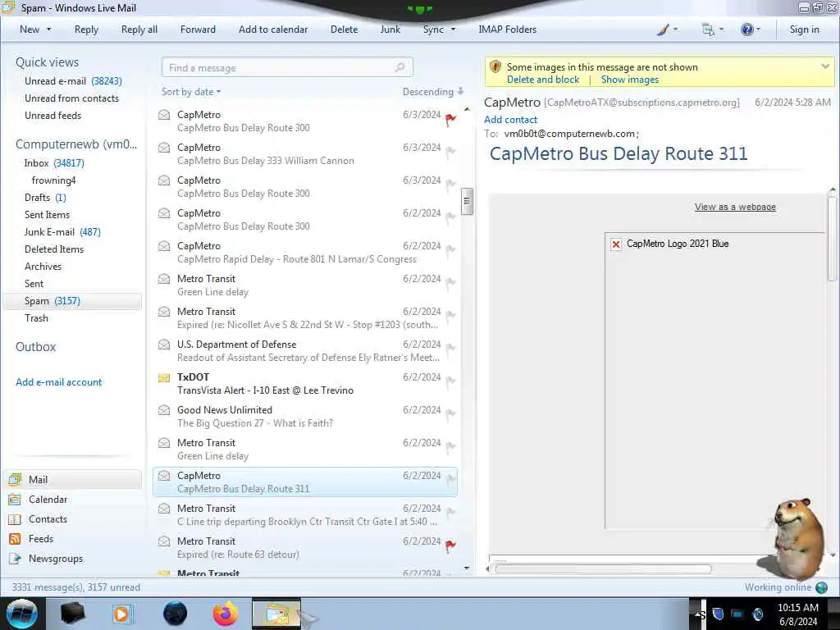Open the Sort by date dropdown
The height and width of the screenshot is (630, 840).
click(x=191, y=92)
